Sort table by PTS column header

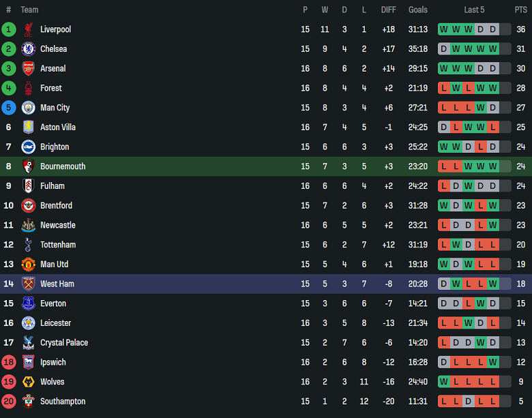[x=521, y=10]
